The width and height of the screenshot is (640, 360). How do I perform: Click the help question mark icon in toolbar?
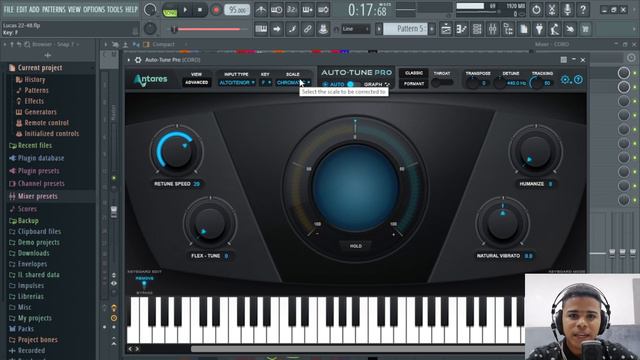tap(583, 9)
